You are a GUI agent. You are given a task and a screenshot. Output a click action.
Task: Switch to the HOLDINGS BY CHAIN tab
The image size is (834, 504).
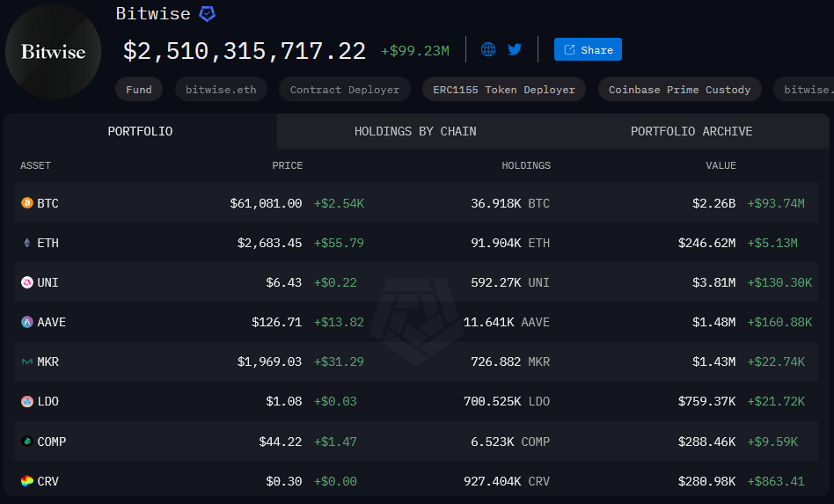(415, 131)
